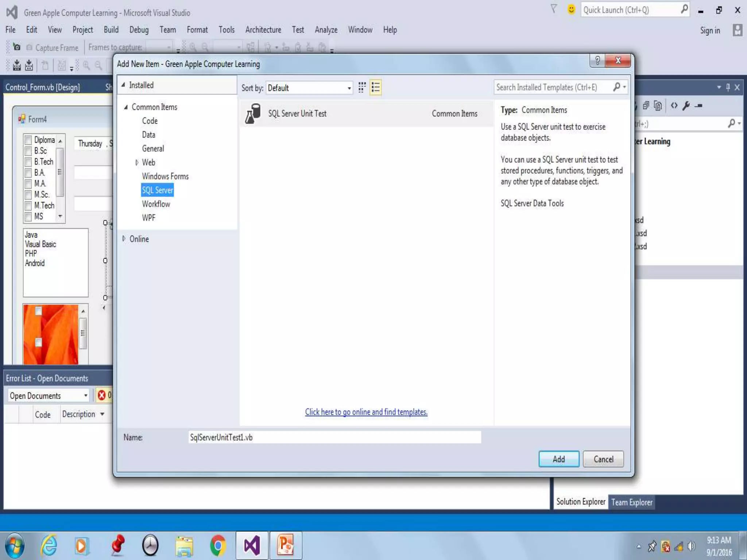747x560 pixels.
Task: Switch to the Team Explorer tab
Action: tap(631, 502)
